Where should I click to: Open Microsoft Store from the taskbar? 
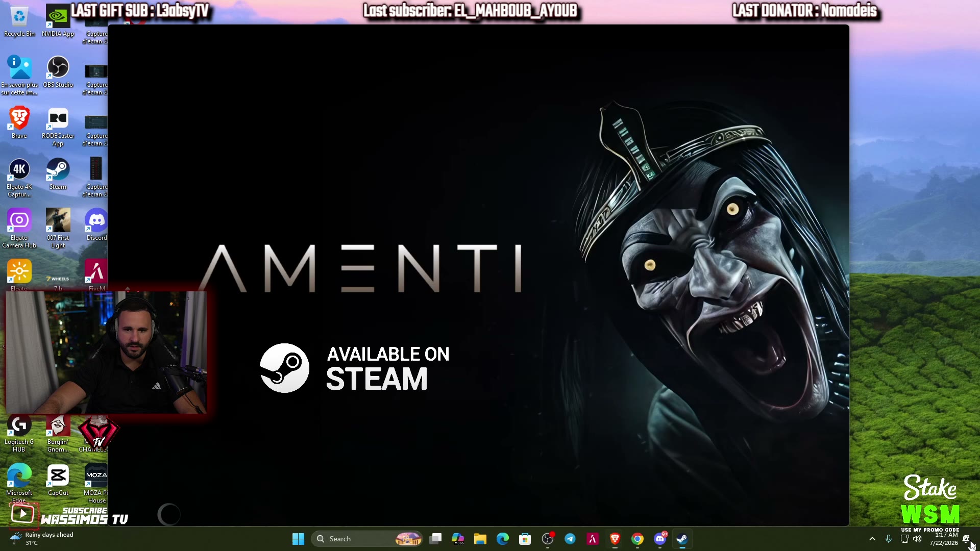coord(525,539)
